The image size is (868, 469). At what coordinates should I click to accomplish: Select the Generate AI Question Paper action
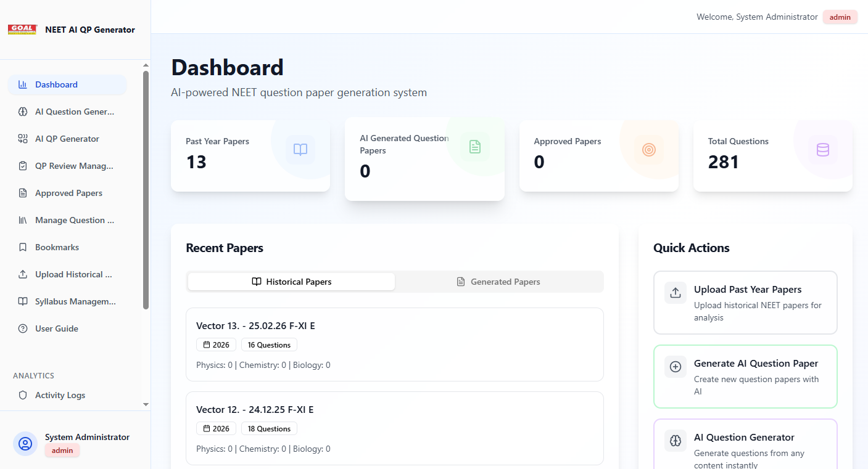[x=745, y=377]
